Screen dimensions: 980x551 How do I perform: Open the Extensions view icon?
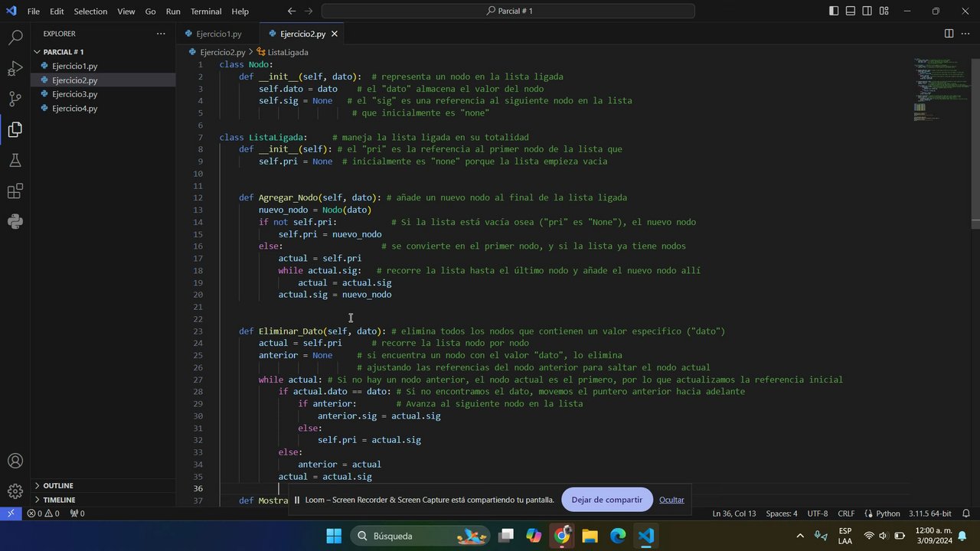tap(15, 191)
